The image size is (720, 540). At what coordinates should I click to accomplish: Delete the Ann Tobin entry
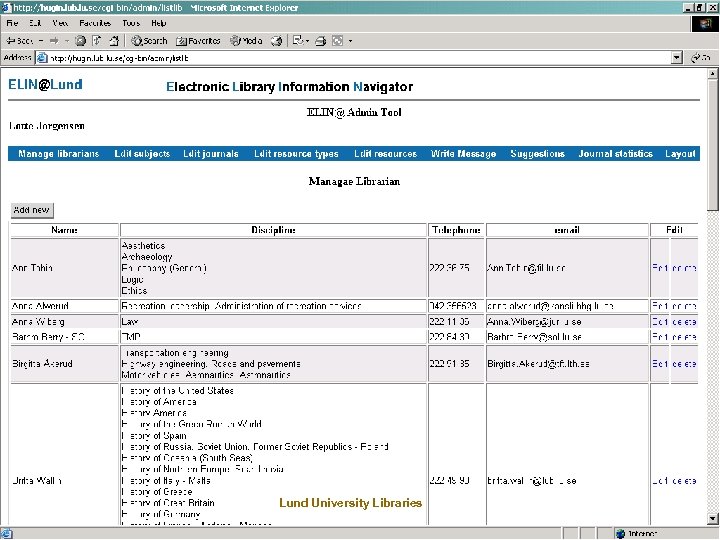684,268
